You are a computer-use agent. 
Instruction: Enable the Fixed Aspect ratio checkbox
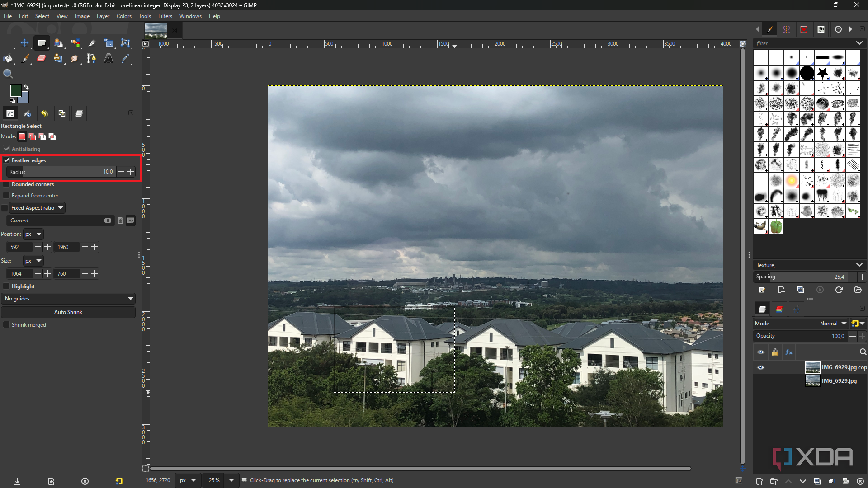tap(5, 208)
